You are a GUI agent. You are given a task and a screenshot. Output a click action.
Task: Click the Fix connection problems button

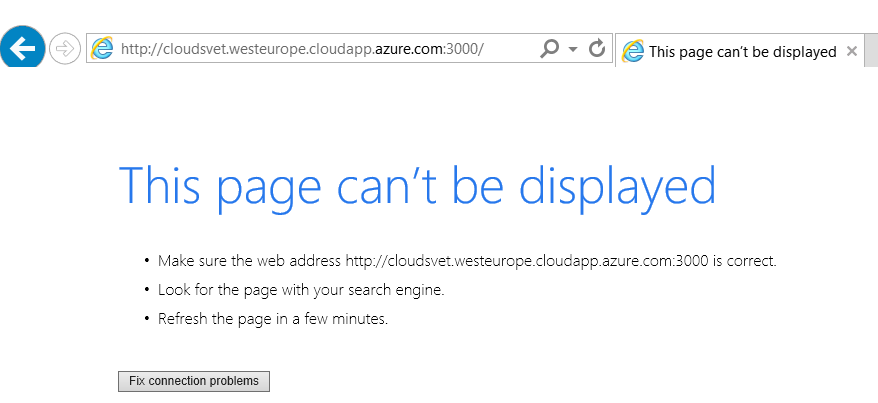coord(194,381)
